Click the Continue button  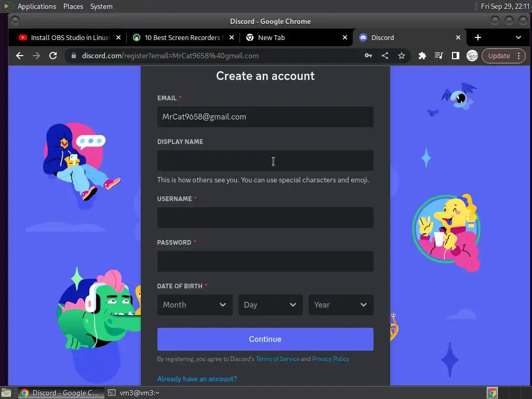265,339
